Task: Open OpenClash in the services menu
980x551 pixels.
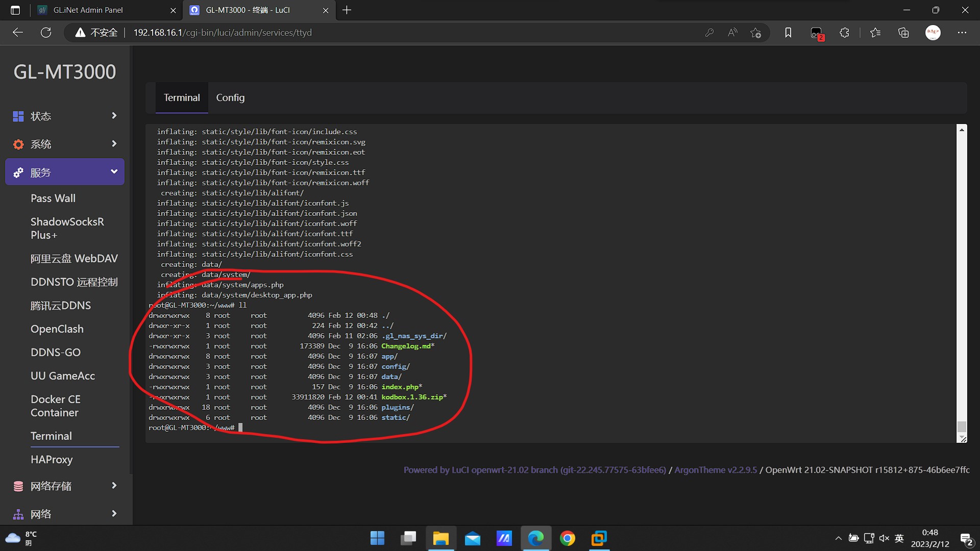Action: (57, 329)
